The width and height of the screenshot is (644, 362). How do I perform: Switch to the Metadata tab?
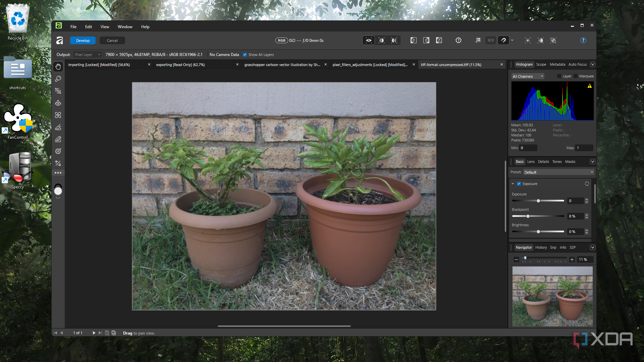tap(557, 64)
